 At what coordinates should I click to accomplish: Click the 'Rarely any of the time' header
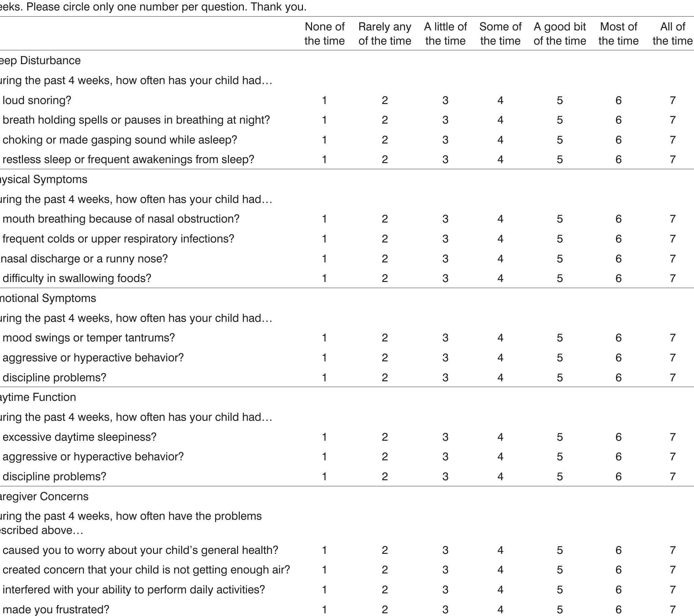point(384,34)
